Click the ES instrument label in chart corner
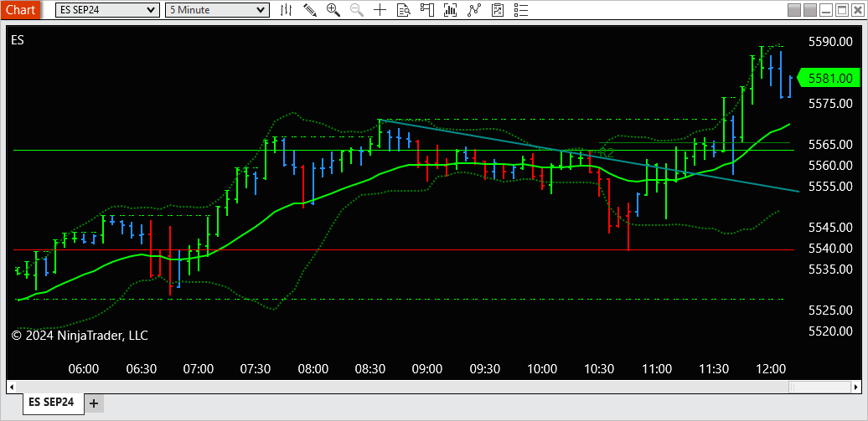Screen dimensions: 868x421 pyautogui.click(x=17, y=40)
